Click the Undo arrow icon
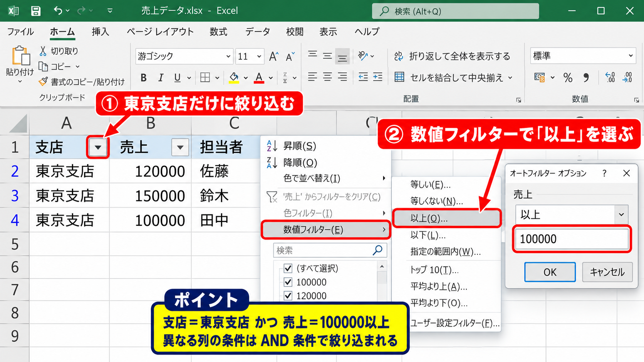 tap(58, 11)
